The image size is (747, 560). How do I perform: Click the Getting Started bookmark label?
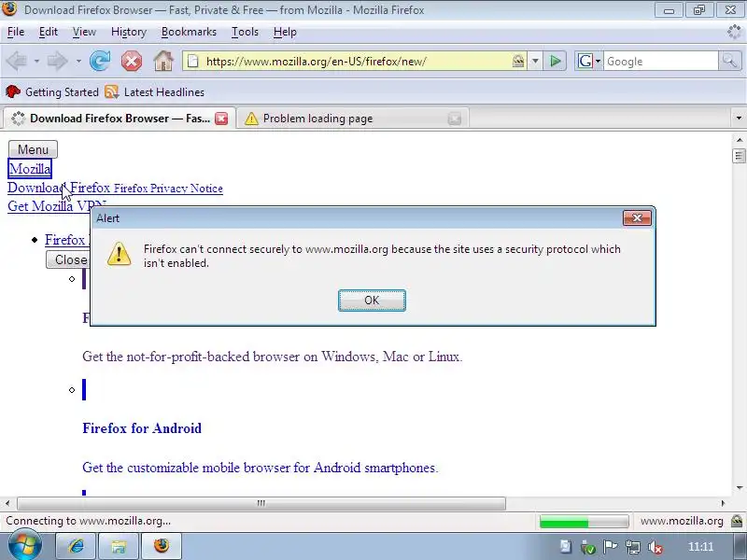pyautogui.click(x=62, y=91)
